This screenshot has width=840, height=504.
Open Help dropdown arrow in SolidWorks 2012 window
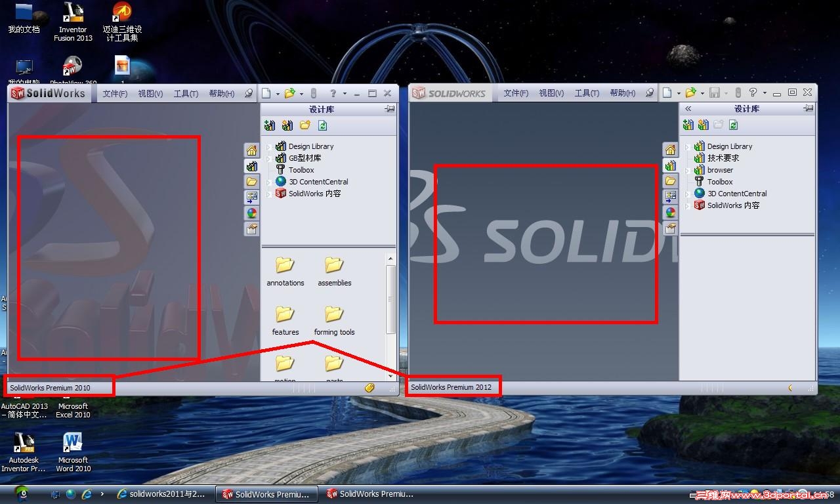765,93
